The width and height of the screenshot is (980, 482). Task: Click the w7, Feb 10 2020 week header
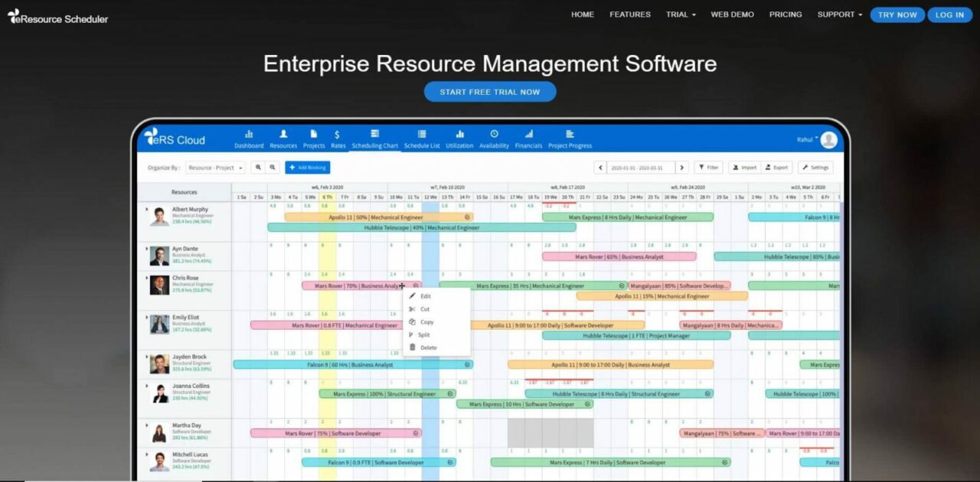coord(447,187)
